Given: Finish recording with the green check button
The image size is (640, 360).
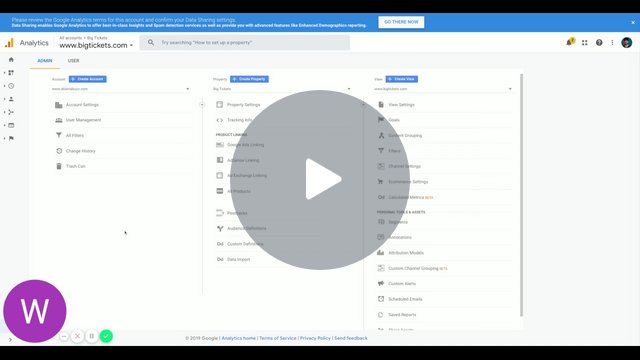Looking at the screenshot, I should tap(106, 336).
